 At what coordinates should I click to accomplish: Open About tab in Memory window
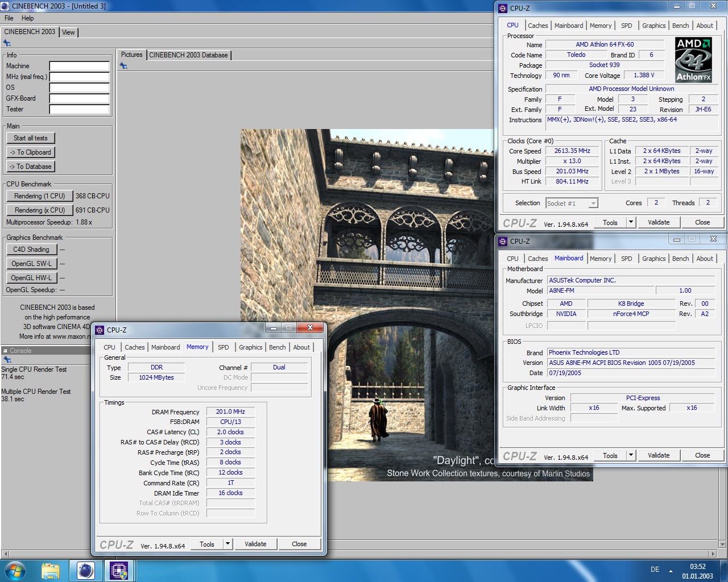click(x=301, y=347)
